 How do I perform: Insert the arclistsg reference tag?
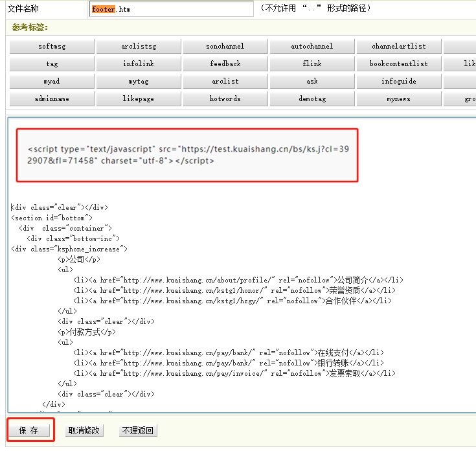139,47
